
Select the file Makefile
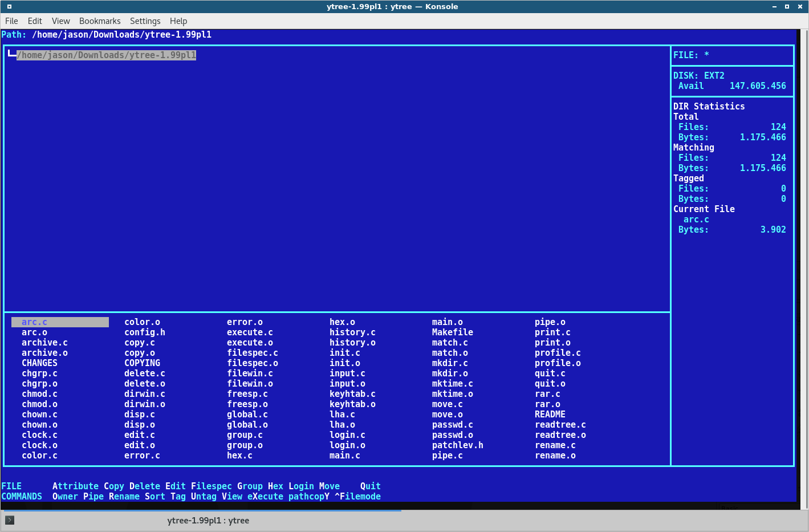point(453,332)
